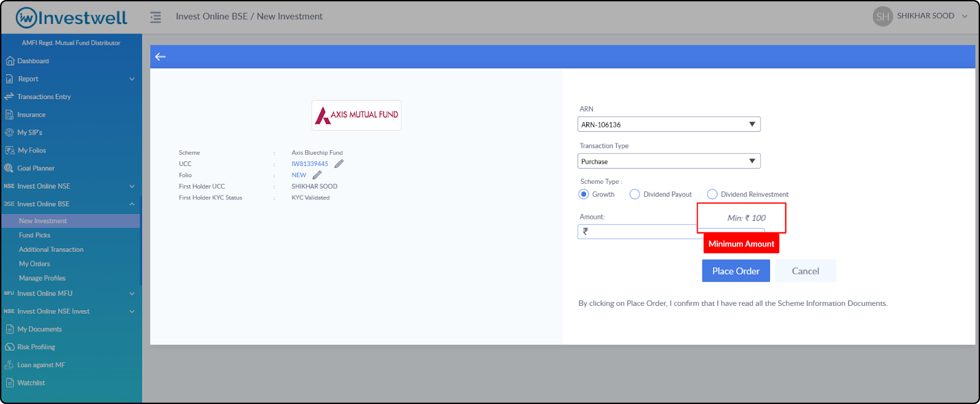Click the Axis Mutual Fund logo
Screen dimensions: 980x404
(356, 115)
